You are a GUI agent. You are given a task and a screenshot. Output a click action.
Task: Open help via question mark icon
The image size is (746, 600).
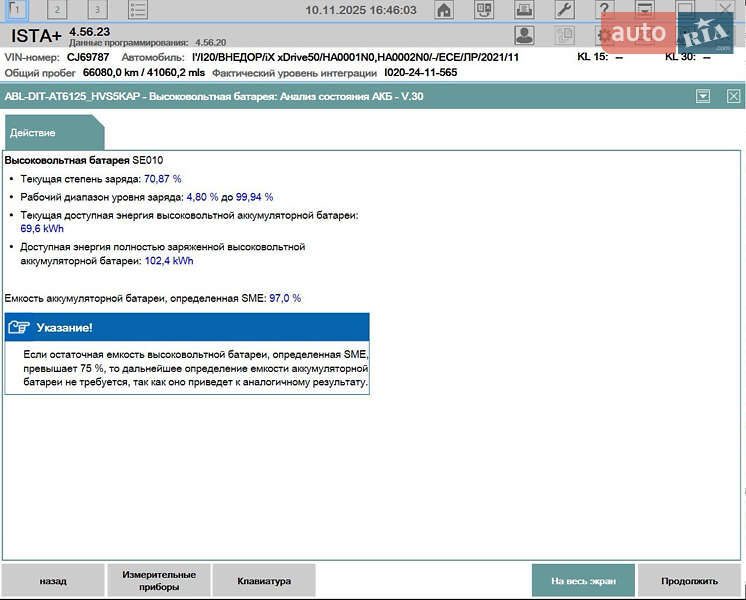tap(604, 10)
